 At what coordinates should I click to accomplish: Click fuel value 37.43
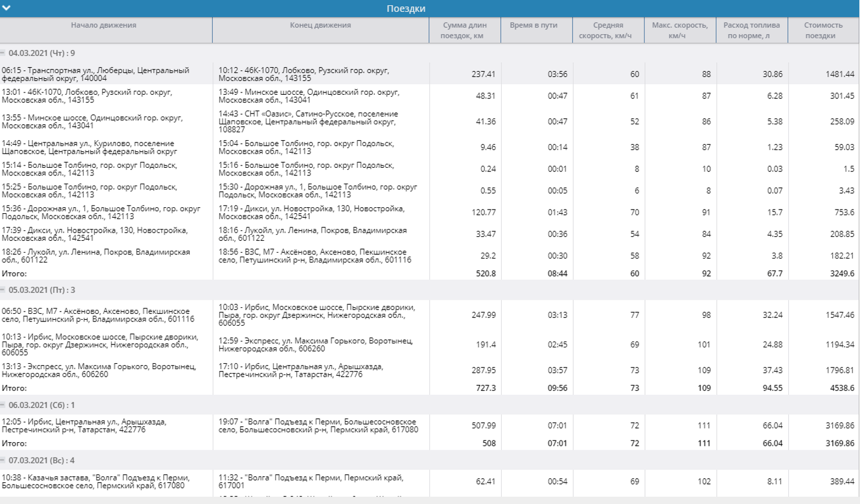pos(773,370)
